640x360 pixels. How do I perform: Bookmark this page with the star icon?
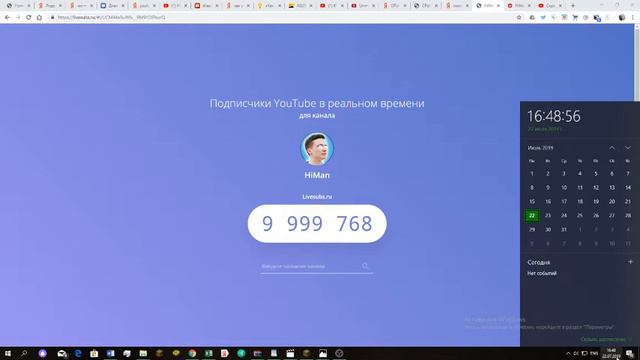coord(519,18)
